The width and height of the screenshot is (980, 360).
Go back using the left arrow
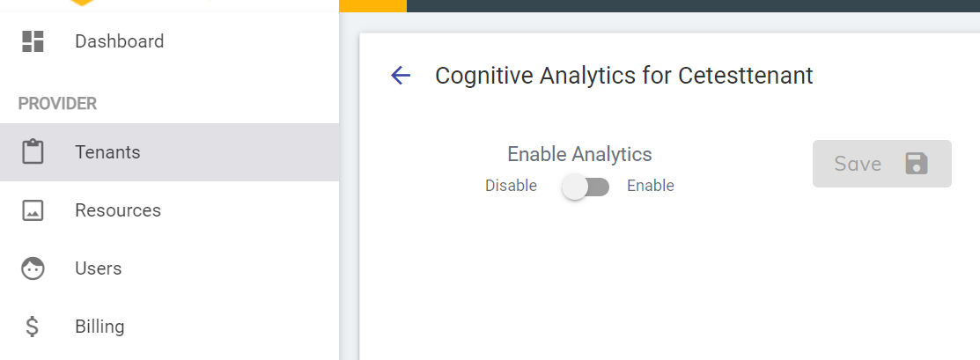pyautogui.click(x=401, y=76)
